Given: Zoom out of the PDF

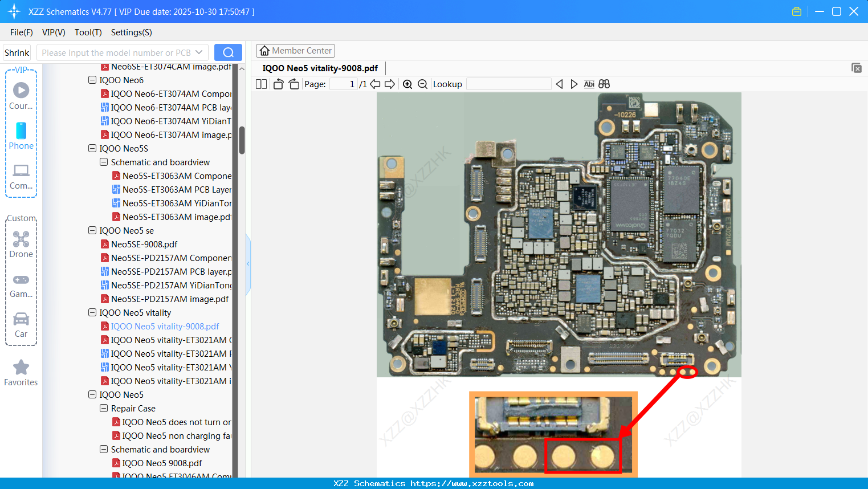Looking at the screenshot, I should [422, 84].
